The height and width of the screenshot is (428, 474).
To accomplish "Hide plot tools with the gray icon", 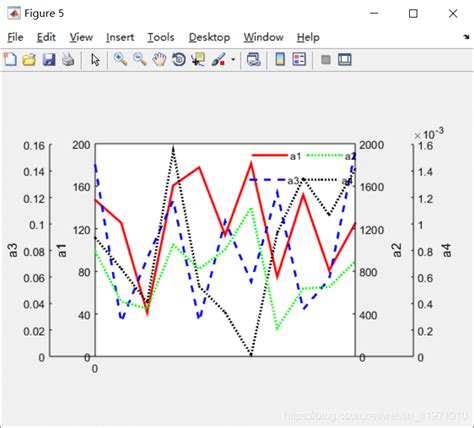I will click(x=326, y=60).
